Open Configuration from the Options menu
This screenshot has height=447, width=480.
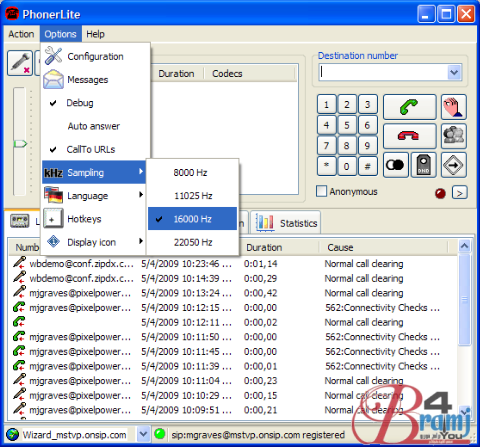(95, 56)
